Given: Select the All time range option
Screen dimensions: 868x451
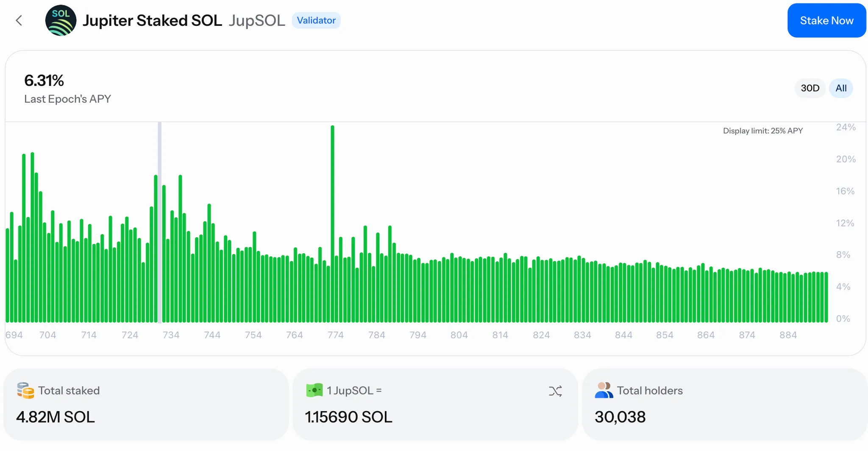Looking at the screenshot, I should click(841, 88).
